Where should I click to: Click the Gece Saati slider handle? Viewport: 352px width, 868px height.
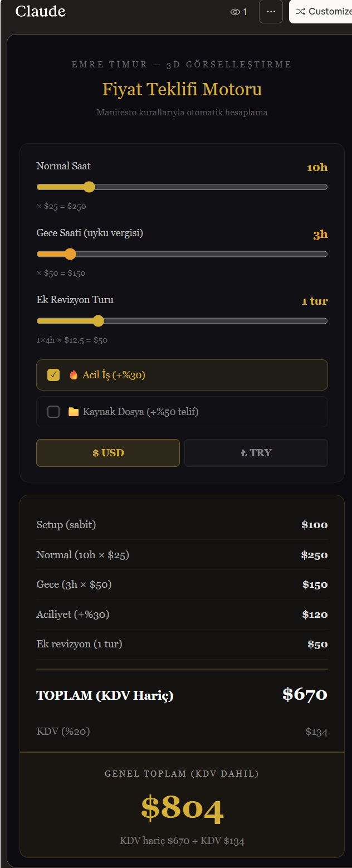pos(70,254)
